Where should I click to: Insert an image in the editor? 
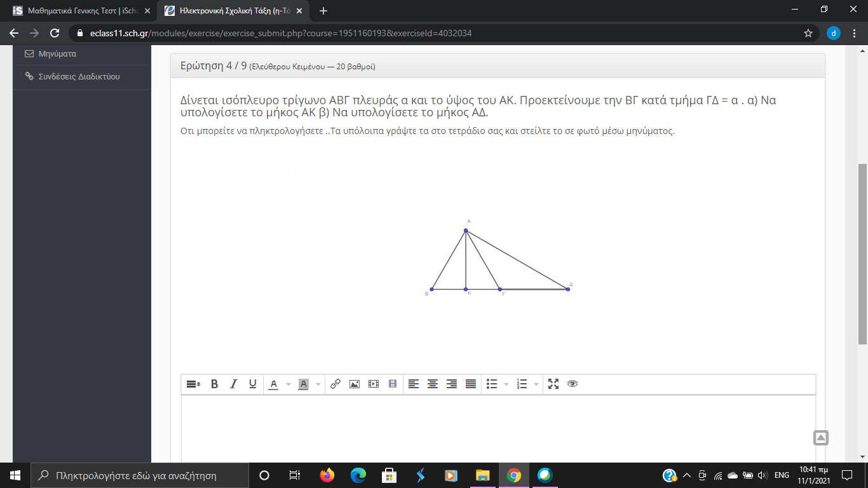pos(355,384)
